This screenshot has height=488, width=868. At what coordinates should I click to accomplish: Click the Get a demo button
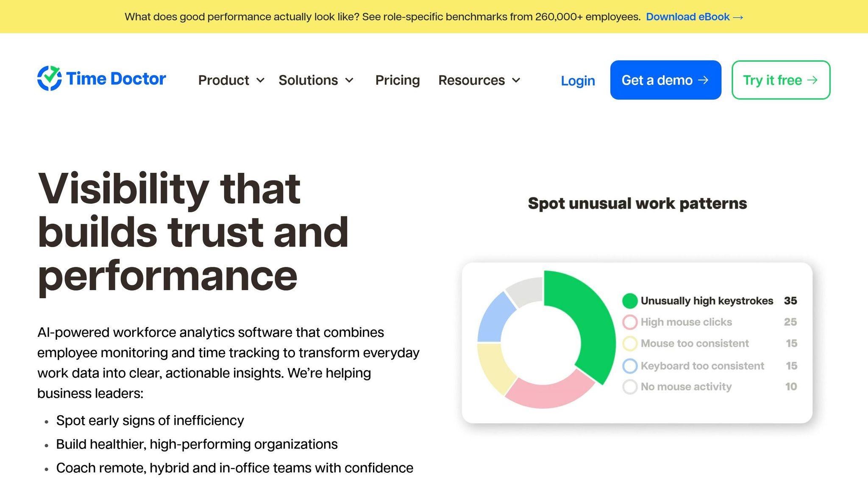click(x=665, y=80)
